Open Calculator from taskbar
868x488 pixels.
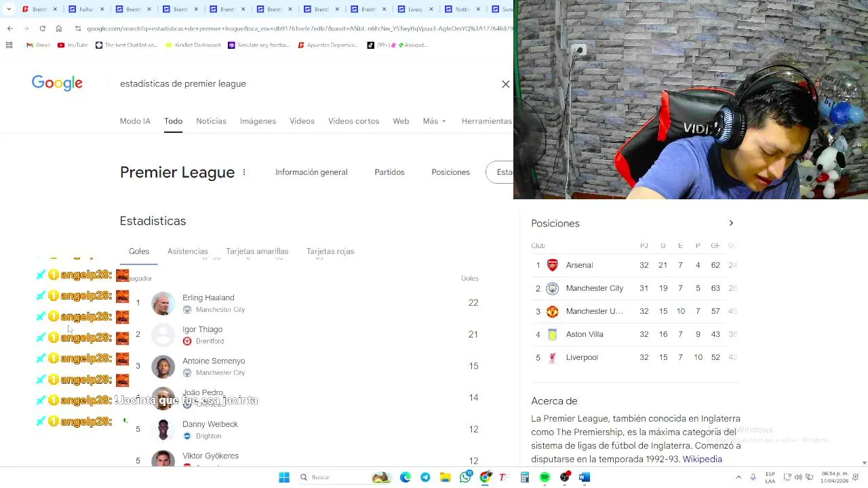point(524,477)
